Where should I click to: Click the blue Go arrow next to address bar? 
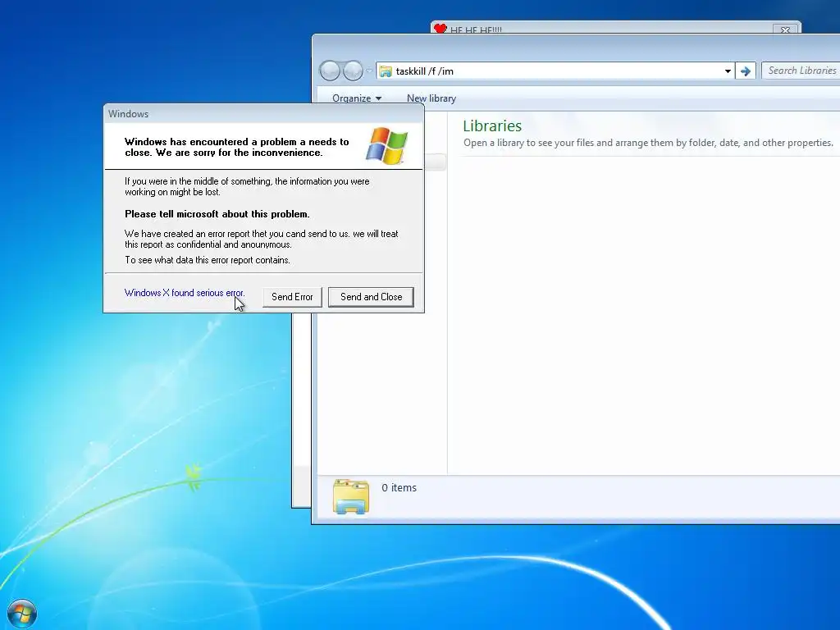click(x=745, y=71)
